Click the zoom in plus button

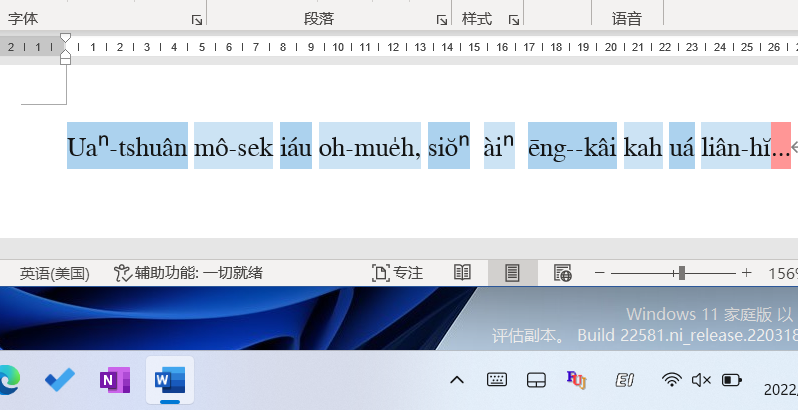click(x=746, y=273)
